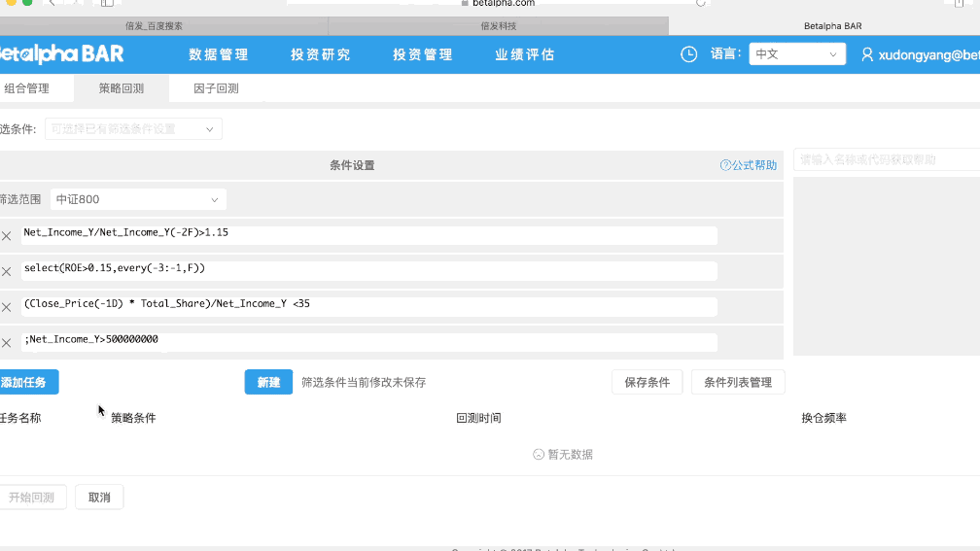Click the 策略条件 column header
The height and width of the screenshot is (551, 980).
[x=133, y=418]
